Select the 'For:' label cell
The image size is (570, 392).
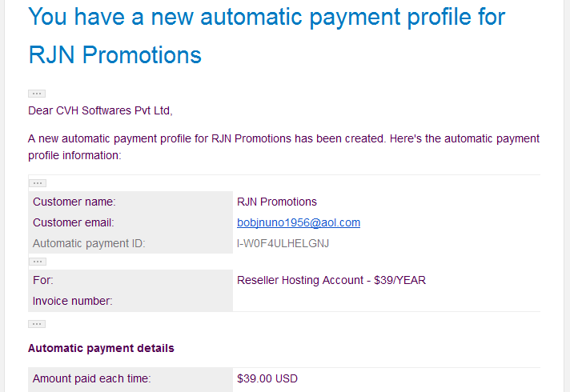(x=130, y=280)
